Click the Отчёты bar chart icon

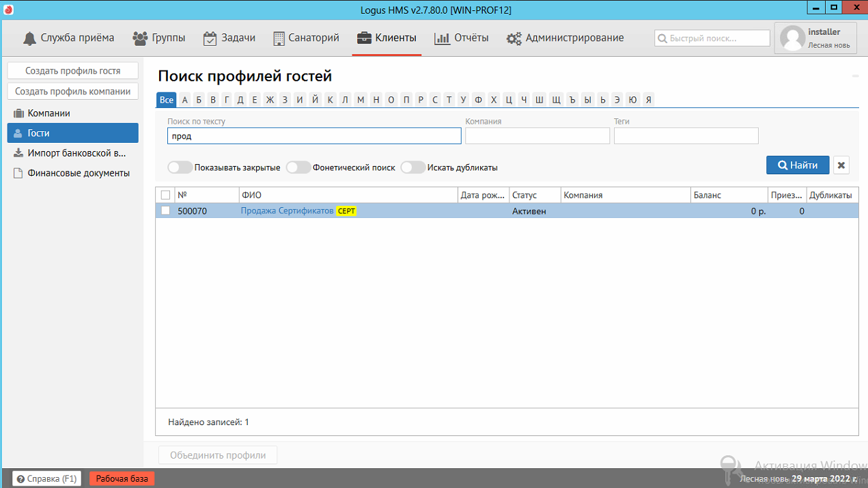[442, 38]
